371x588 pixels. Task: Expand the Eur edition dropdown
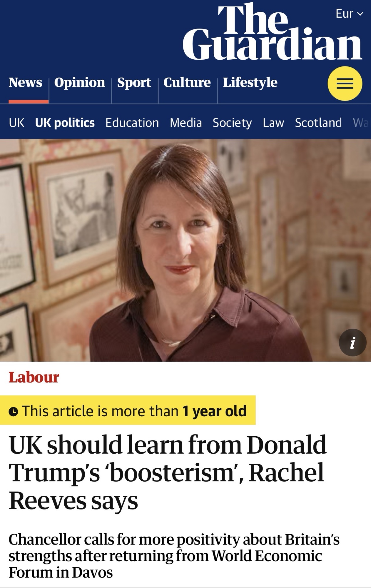point(349,14)
